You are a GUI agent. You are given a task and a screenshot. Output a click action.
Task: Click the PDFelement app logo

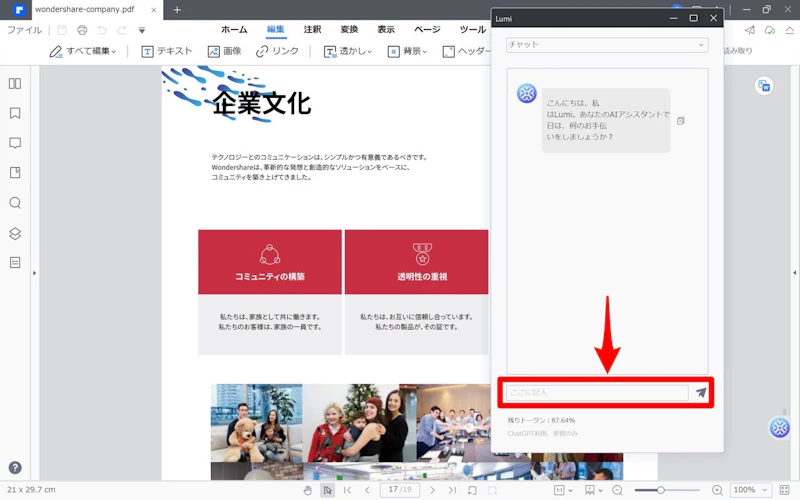click(x=19, y=10)
